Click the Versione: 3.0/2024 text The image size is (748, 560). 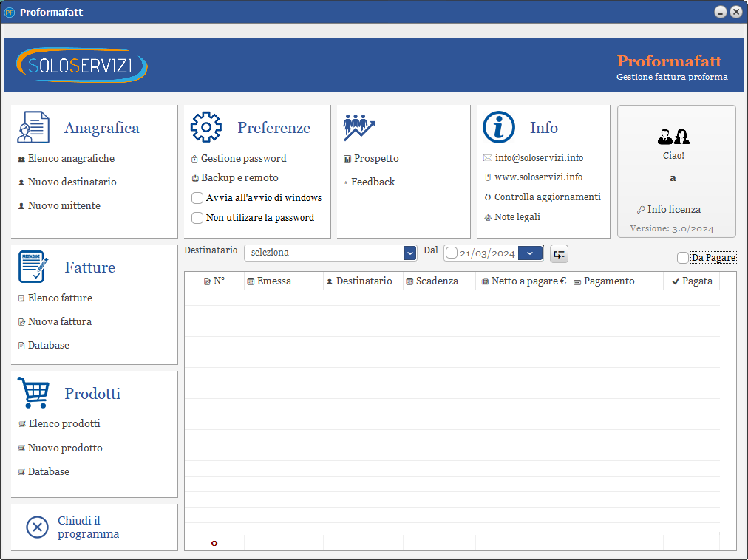[x=672, y=228]
